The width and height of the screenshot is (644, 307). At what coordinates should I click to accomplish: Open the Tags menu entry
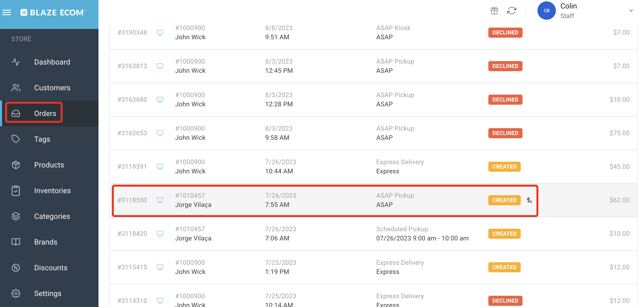(x=42, y=139)
